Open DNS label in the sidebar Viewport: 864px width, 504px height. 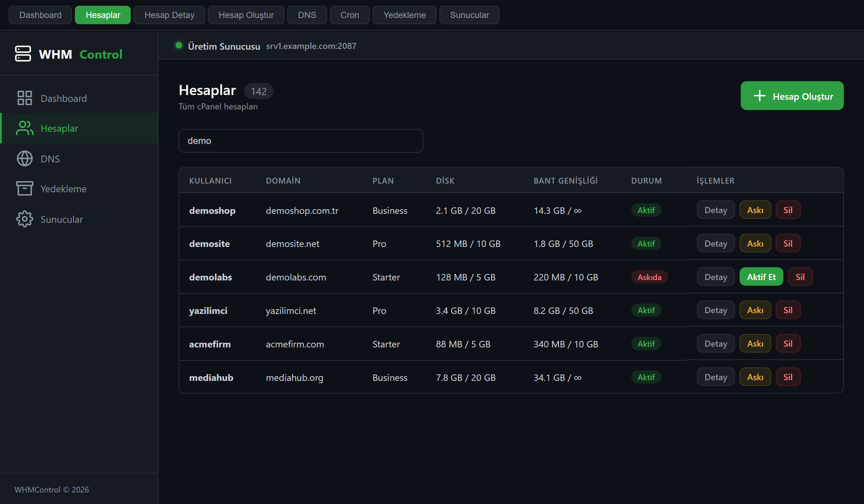coord(50,159)
